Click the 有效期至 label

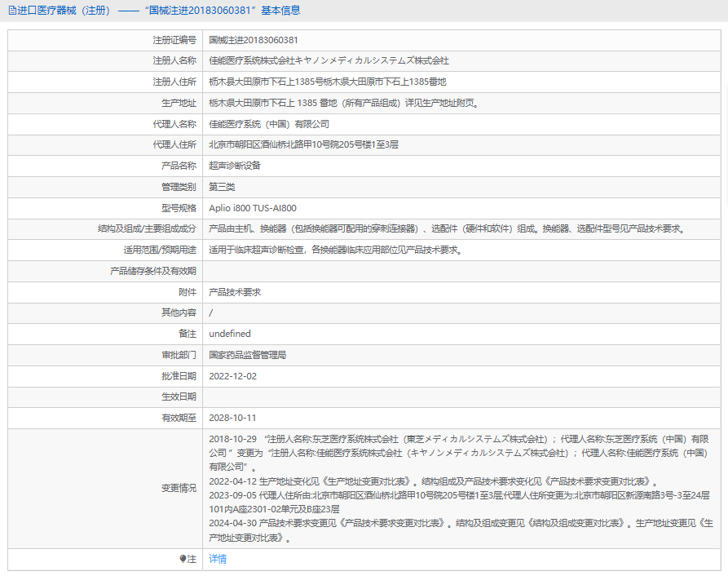pyautogui.click(x=179, y=418)
